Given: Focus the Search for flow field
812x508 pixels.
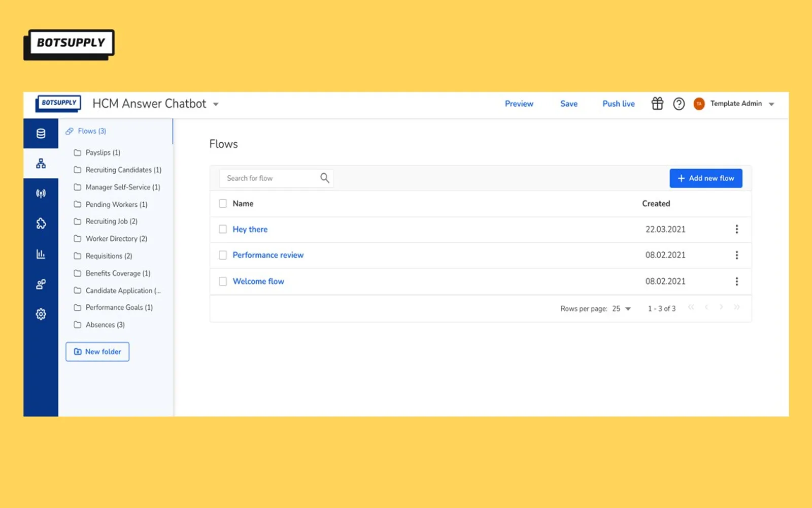Looking at the screenshot, I should pos(276,178).
